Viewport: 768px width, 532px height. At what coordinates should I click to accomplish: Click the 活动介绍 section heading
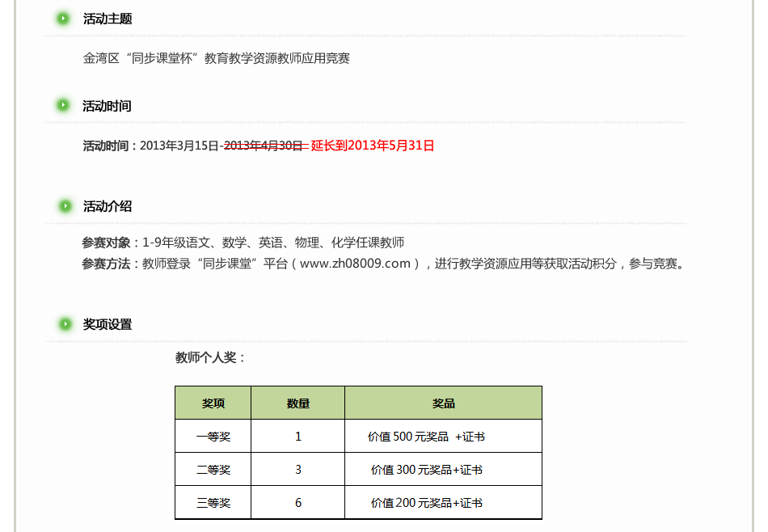click(x=108, y=206)
